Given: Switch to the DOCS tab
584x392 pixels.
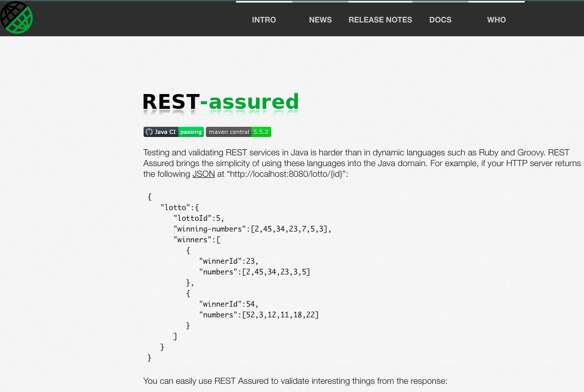Looking at the screenshot, I should pos(440,20).
